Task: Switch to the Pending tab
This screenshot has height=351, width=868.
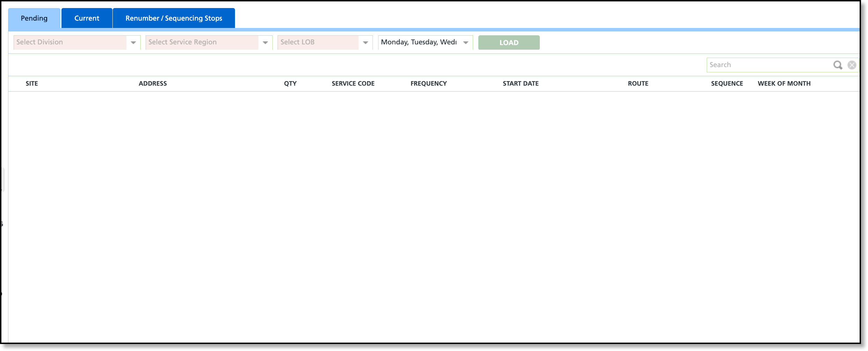Action: (x=34, y=18)
